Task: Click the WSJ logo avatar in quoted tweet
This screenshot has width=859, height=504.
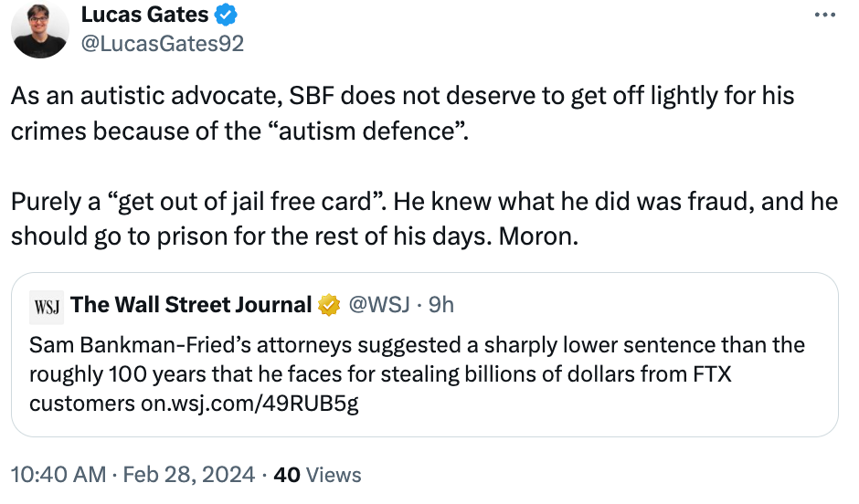Action: point(47,308)
